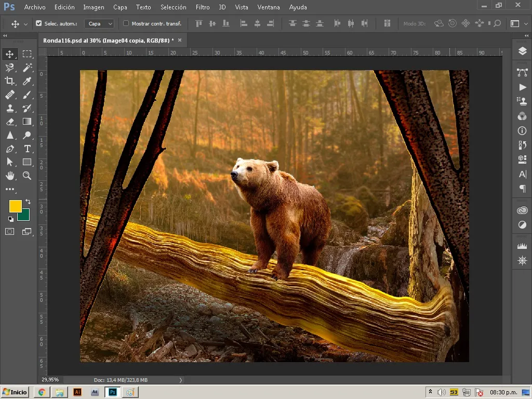
Task: Open the Filtro menu
Action: [203, 7]
